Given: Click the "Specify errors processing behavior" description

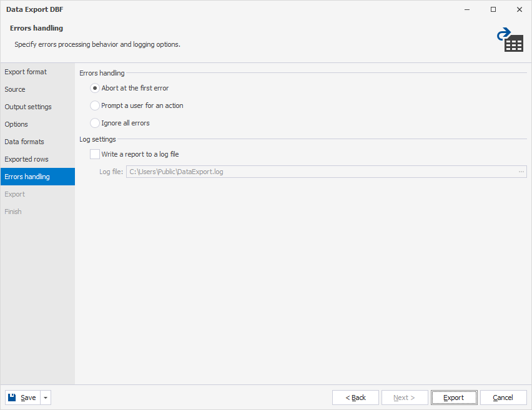Looking at the screenshot, I should [97, 44].
